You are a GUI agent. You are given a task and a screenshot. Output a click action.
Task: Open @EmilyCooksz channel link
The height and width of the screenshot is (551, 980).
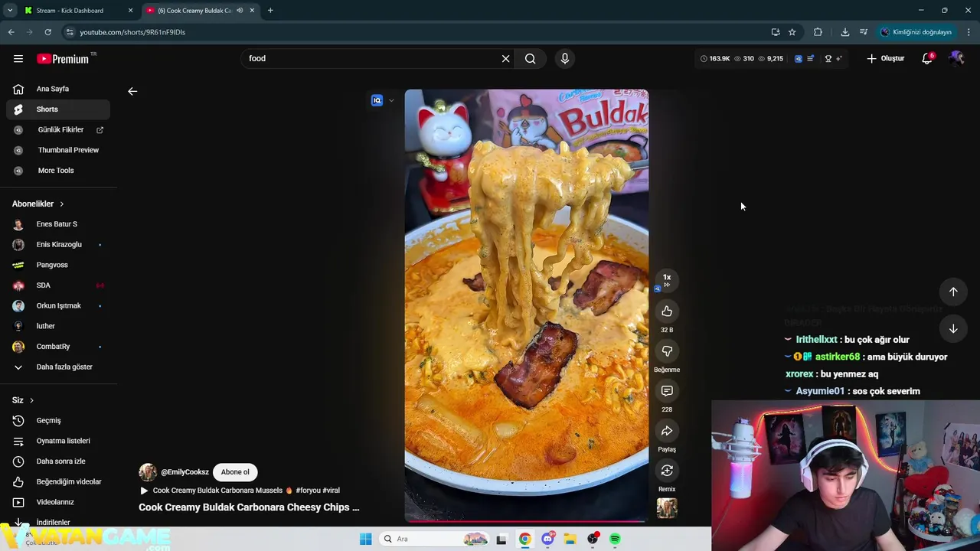coord(185,472)
